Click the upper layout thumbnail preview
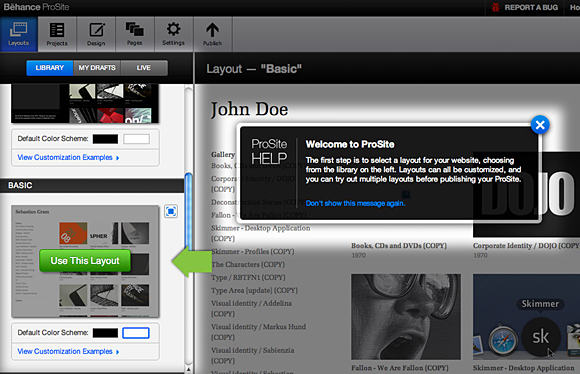Screen dimensions: 580x374 [85, 104]
